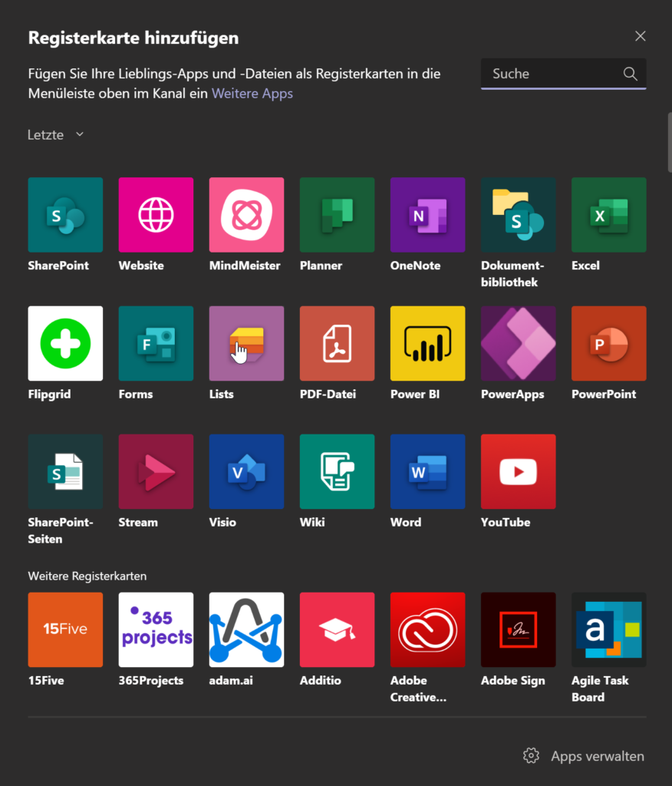Viewport: 672px width, 786px height.
Task: Add a Planner tab
Action: point(338,215)
